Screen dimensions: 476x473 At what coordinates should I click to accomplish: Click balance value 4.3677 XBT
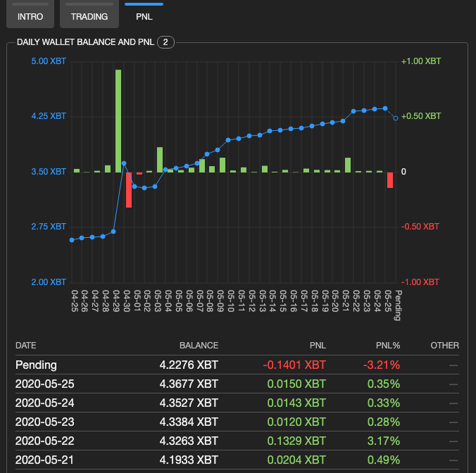click(x=189, y=384)
